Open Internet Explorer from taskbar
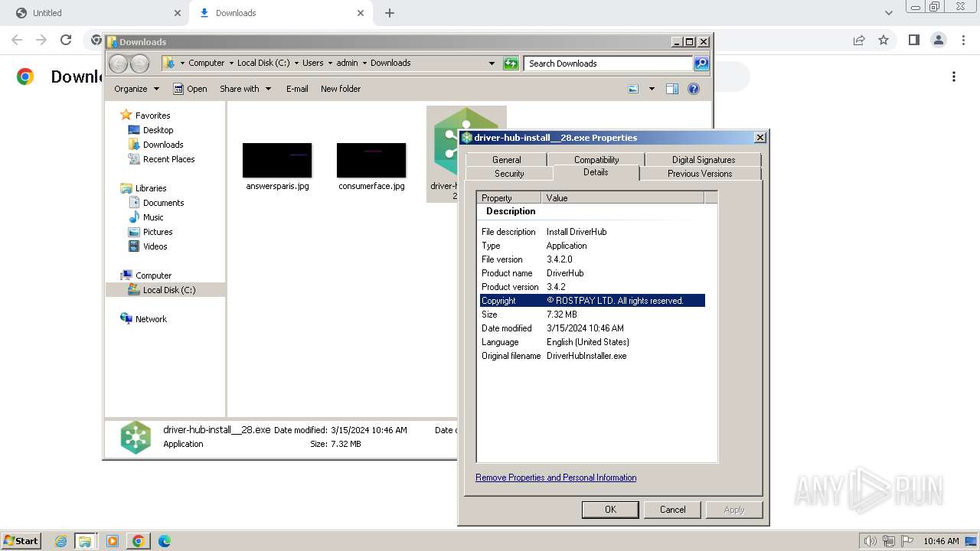 click(60, 541)
